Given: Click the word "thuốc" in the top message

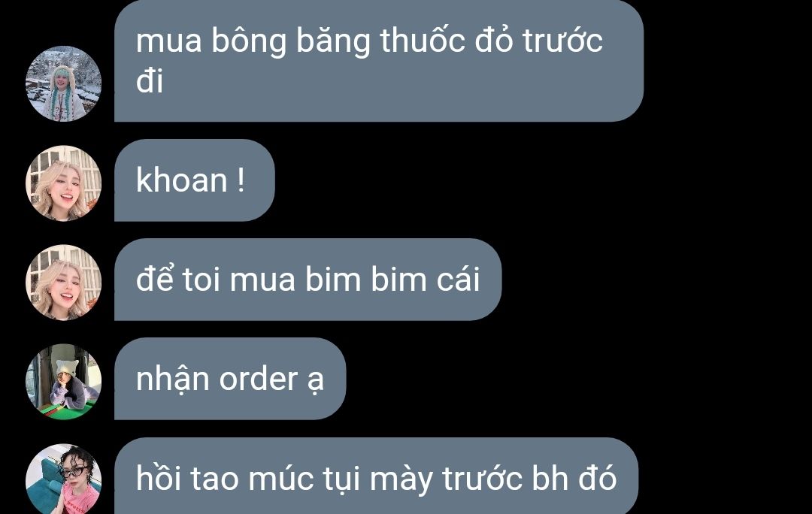Looking at the screenshot, I should pos(423,41).
